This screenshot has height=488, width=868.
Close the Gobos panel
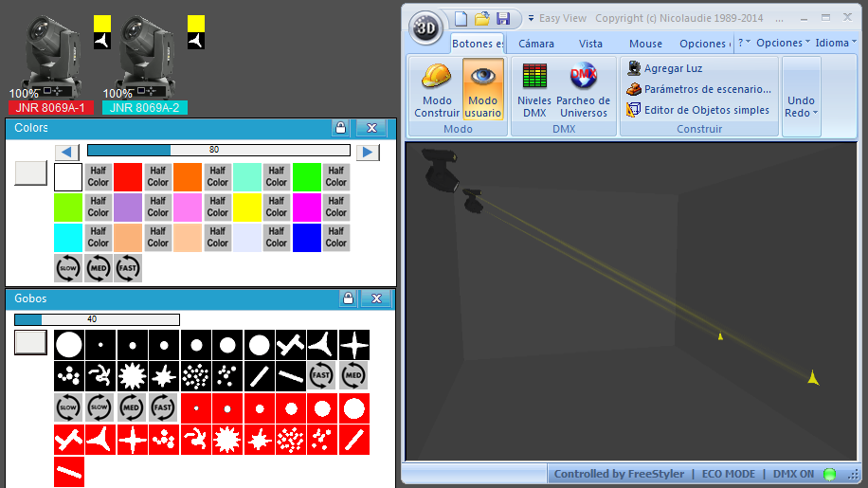tap(376, 298)
